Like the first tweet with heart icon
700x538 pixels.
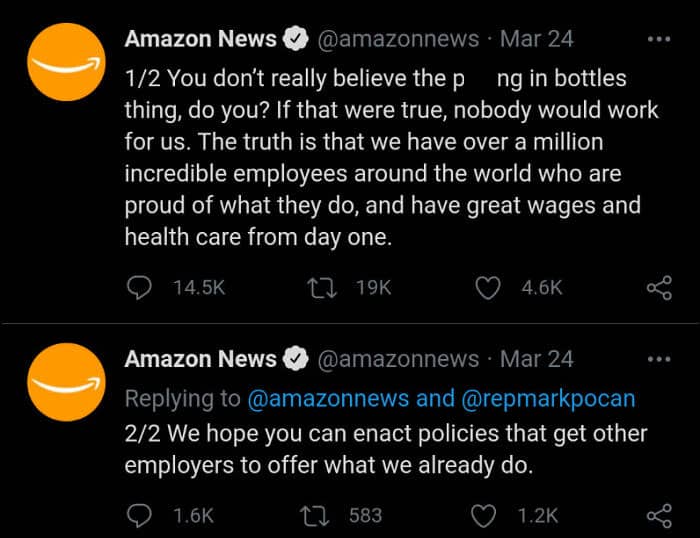tap(487, 288)
